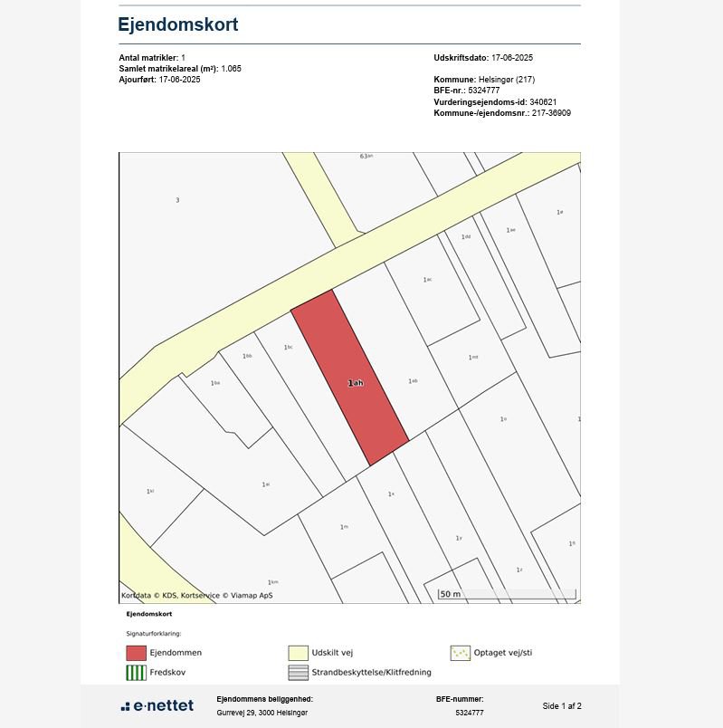Click the address Gurrevej 29, 3000 Helsingør
This screenshot has width=723, height=728.
(x=262, y=714)
